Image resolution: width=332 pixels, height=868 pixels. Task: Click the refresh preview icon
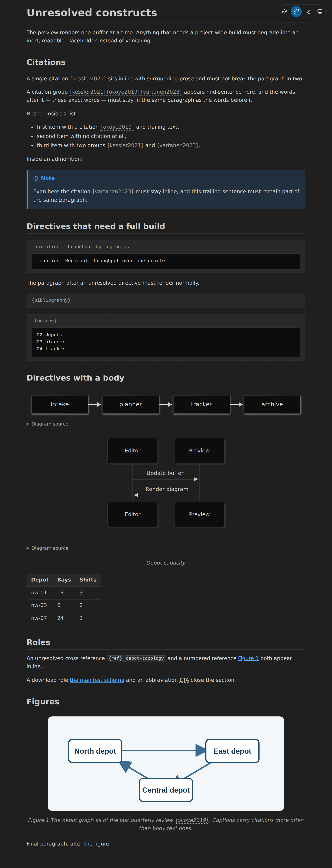click(284, 11)
